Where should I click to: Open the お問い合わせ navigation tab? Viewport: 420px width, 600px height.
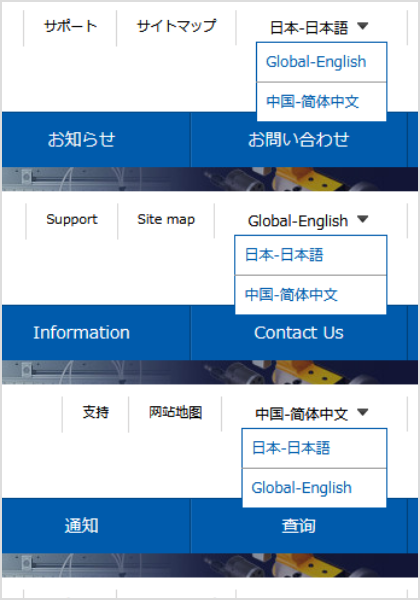click(x=299, y=139)
